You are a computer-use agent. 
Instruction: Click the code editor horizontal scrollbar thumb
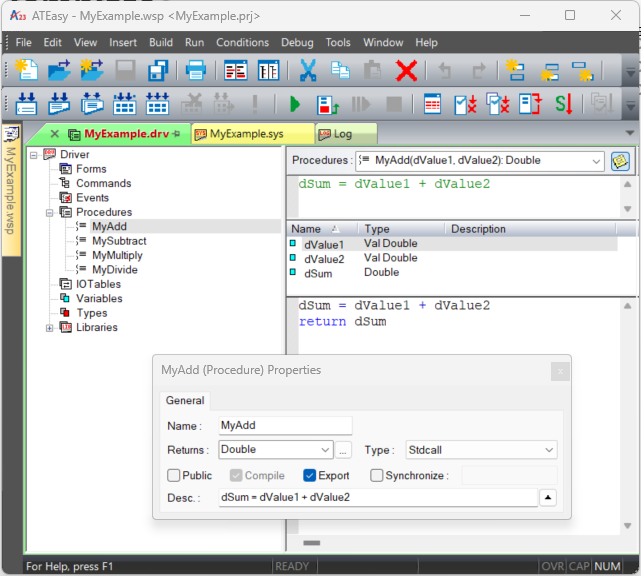click(x=312, y=543)
